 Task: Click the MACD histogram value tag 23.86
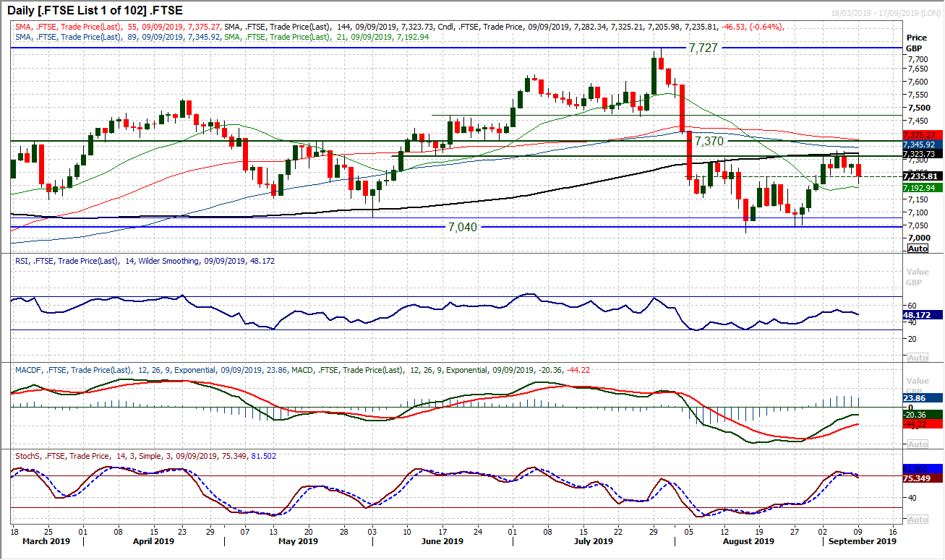[922, 397]
